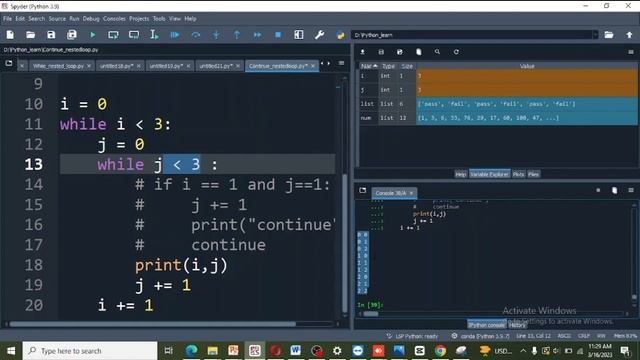Open the PYTHONPATH manager

[340, 35]
